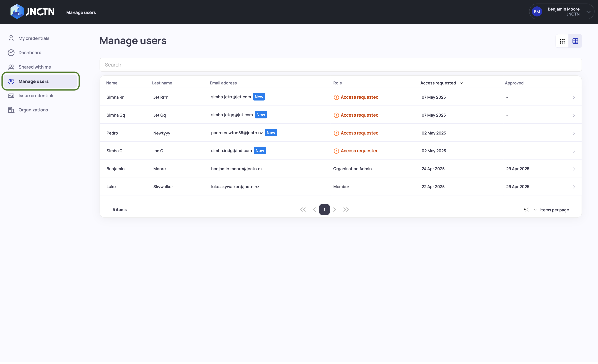Select Issue credentials in sidebar
Screen dimensions: 598x364
(x=36, y=96)
